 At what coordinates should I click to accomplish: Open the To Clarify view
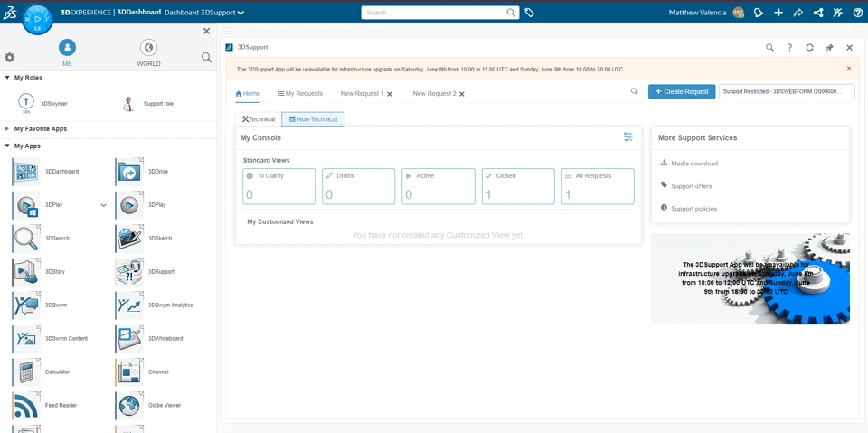coord(279,186)
